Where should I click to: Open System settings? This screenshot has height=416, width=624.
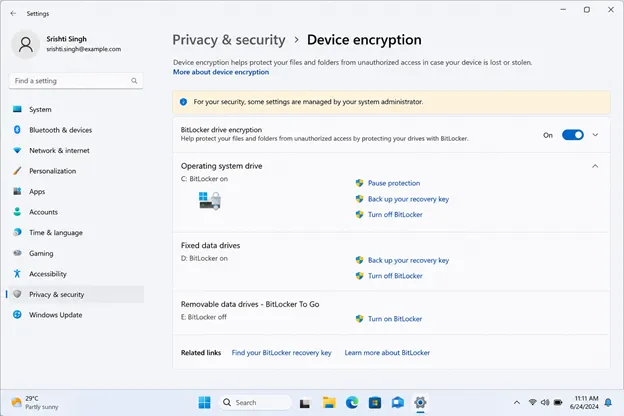76,109
